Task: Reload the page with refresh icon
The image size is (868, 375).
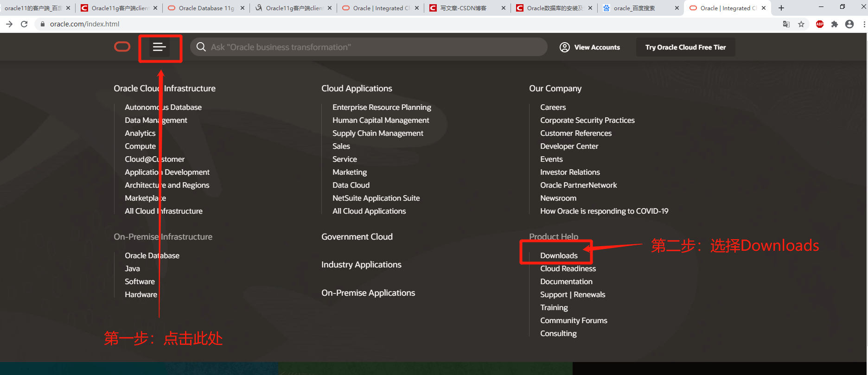Action: click(24, 24)
